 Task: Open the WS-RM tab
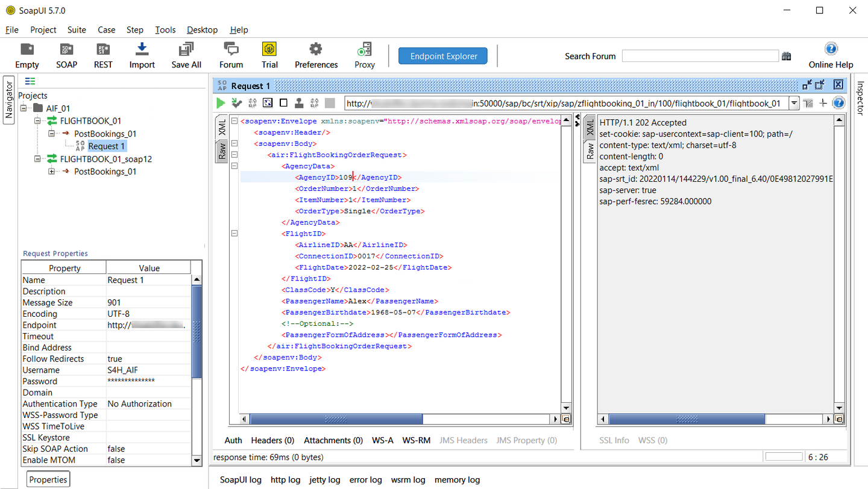click(417, 440)
